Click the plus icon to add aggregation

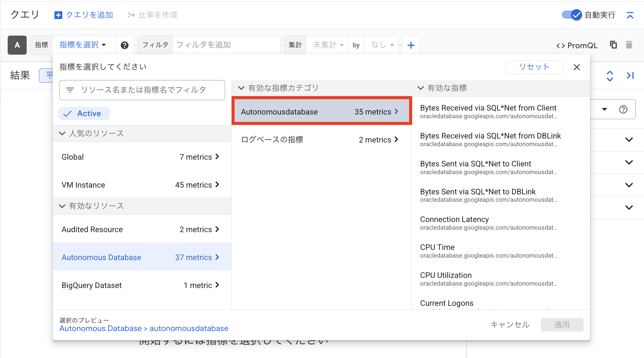tap(411, 45)
